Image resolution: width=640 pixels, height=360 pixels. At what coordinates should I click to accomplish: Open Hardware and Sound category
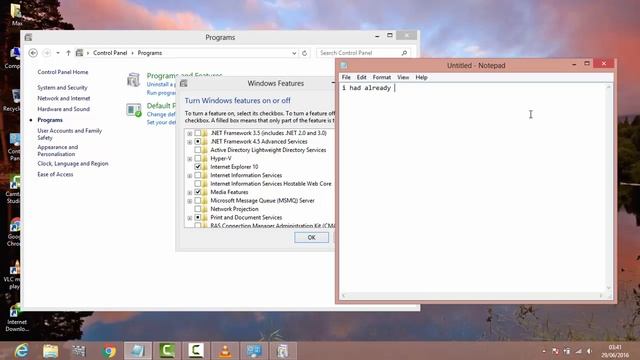coord(63,109)
